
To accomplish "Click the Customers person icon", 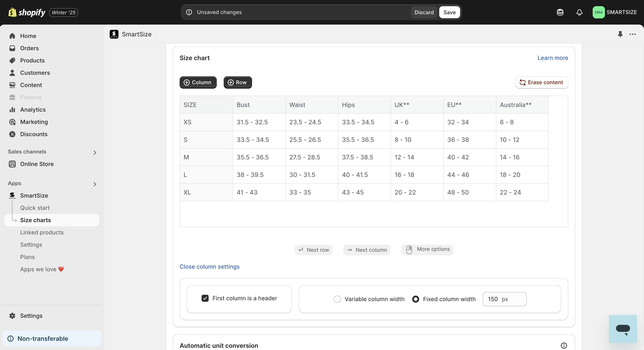I will (12, 73).
